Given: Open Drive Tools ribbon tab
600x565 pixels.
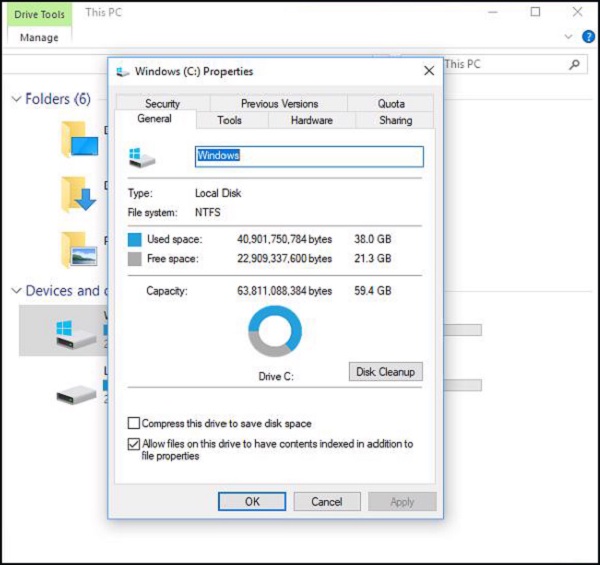Looking at the screenshot, I should click(x=39, y=15).
